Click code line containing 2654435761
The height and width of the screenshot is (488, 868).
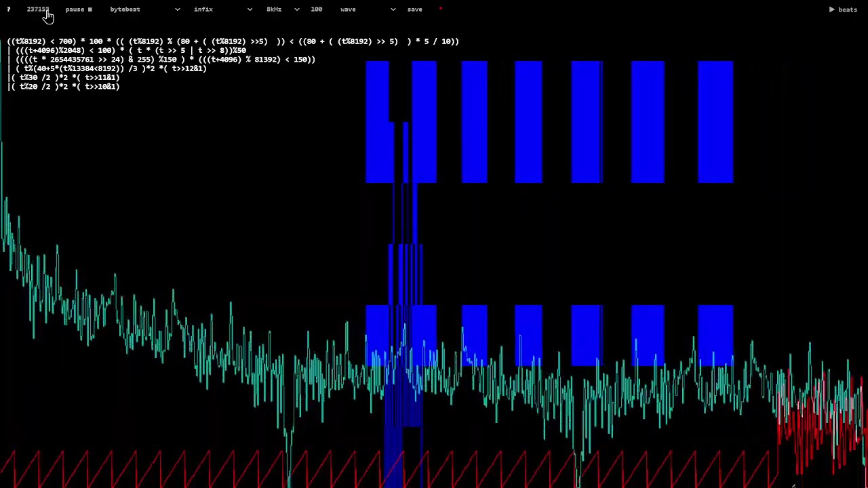click(161, 60)
